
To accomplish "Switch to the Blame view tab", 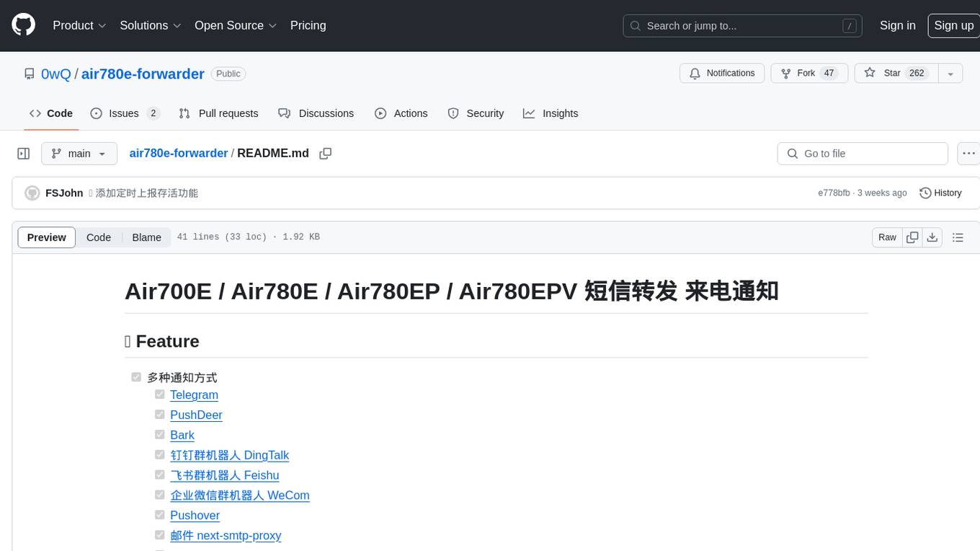I will (147, 237).
